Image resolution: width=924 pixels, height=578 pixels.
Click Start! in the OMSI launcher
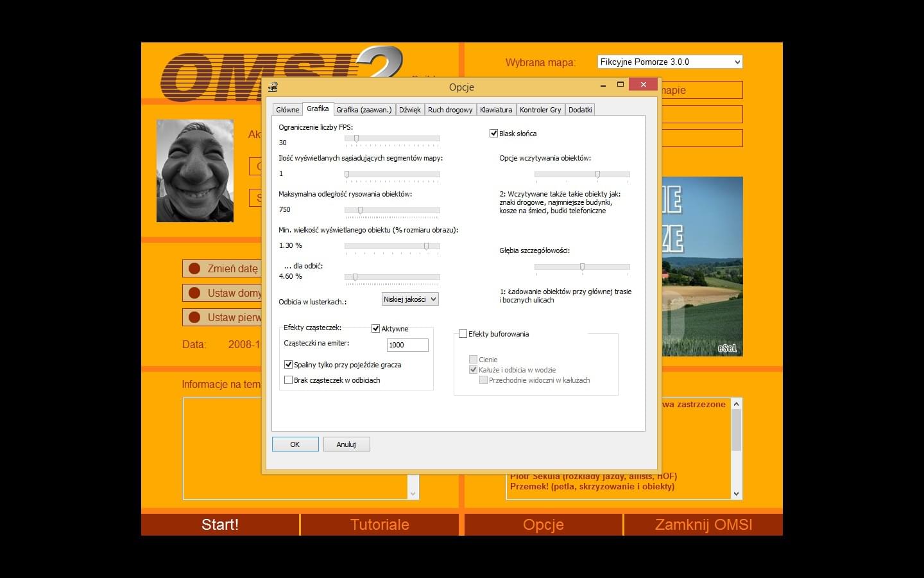[x=220, y=525]
